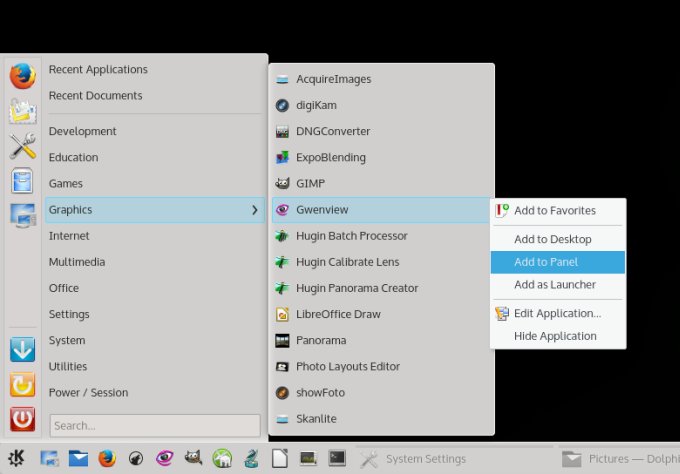Open the Development category

pos(155,131)
